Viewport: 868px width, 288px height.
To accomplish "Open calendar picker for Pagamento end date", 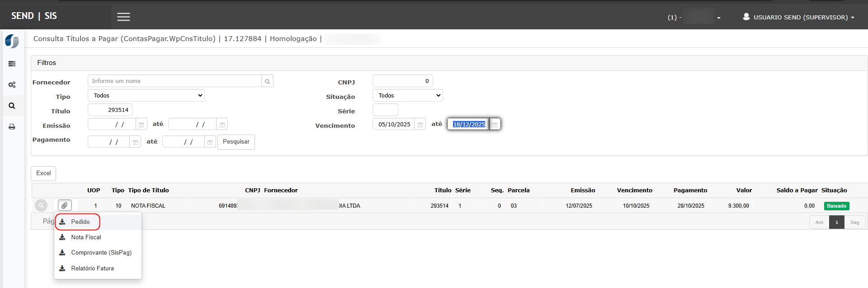I will 210,142.
